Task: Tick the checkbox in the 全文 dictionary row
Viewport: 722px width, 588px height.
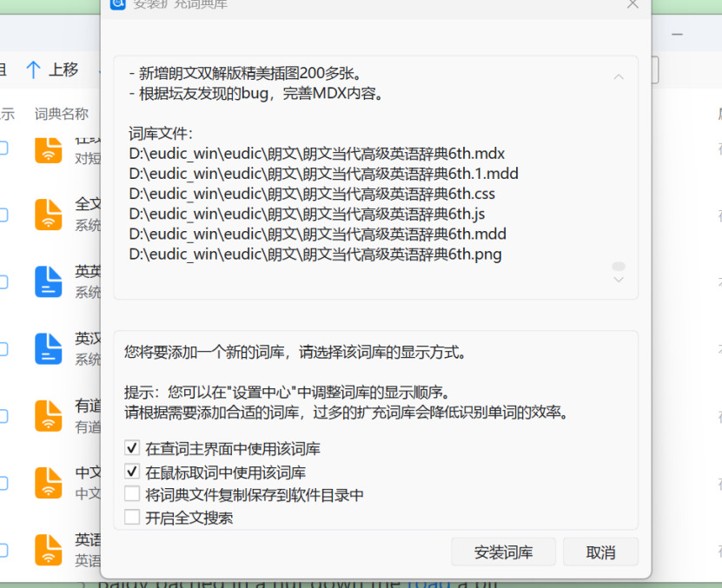Action: pos(3,215)
